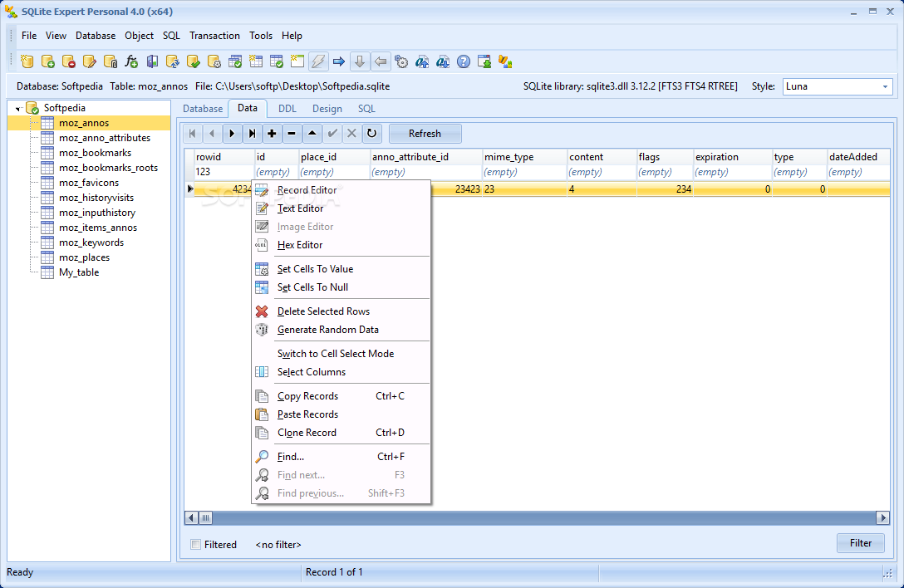Select Set Cells To Null
The width and height of the screenshot is (904, 588).
[341, 287]
